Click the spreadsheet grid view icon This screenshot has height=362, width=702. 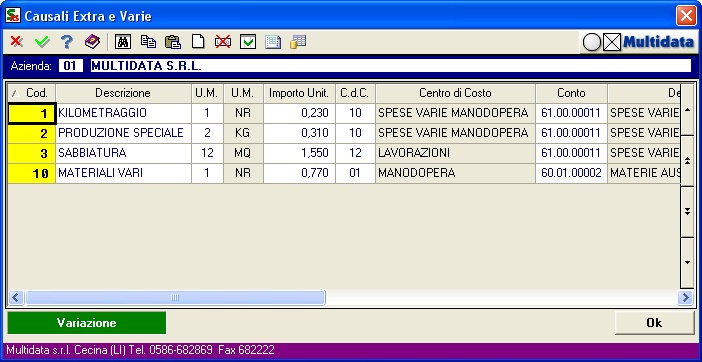click(273, 42)
